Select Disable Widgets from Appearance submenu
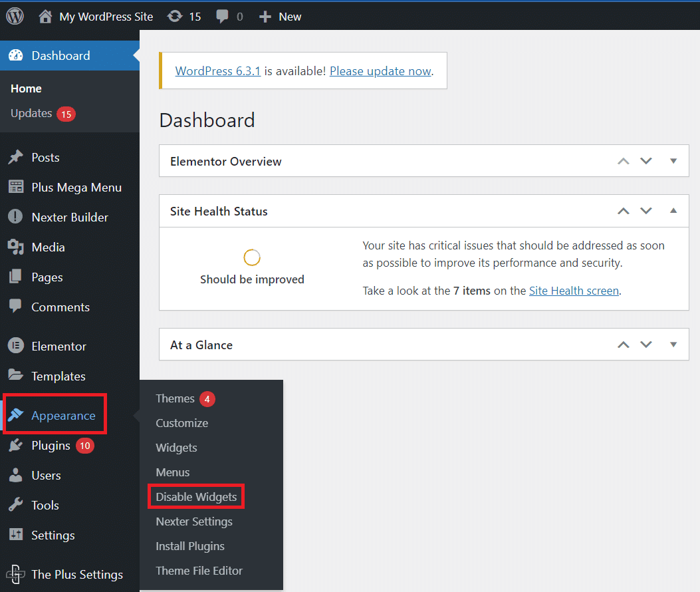 (196, 496)
